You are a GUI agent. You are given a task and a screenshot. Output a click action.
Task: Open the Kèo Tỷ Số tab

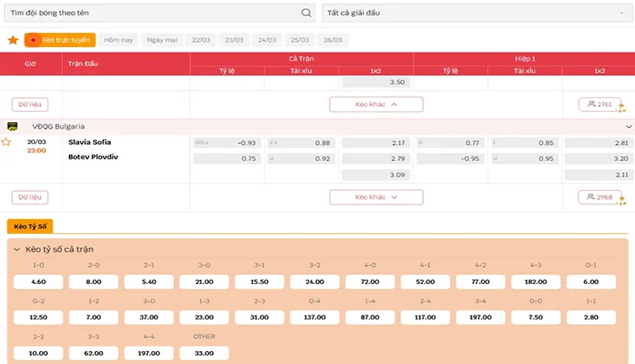pos(30,226)
